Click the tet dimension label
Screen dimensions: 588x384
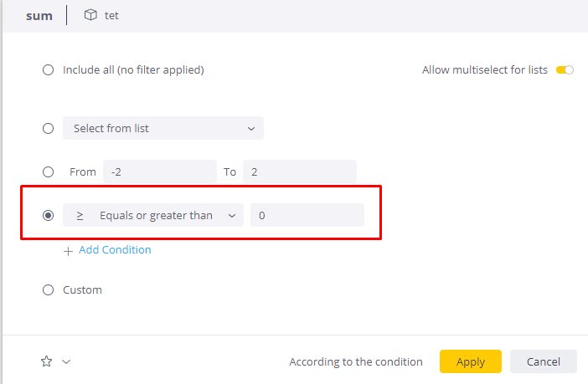(x=111, y=16)
